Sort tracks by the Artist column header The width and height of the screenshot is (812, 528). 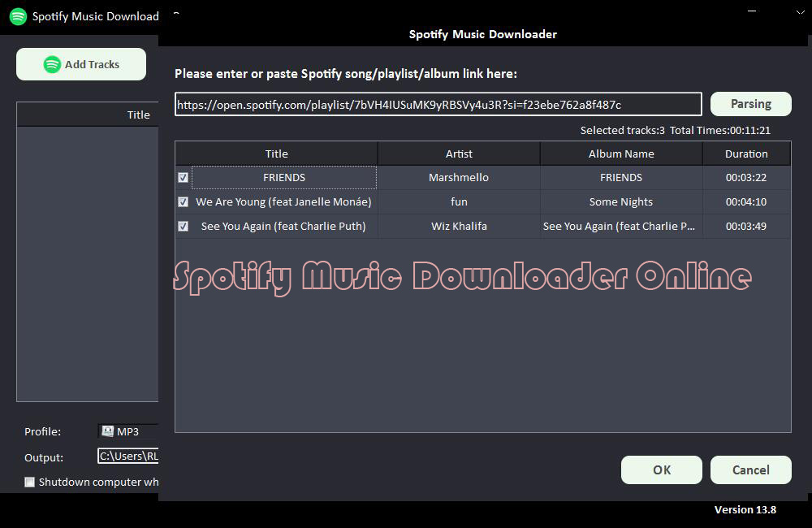point(459,154)
